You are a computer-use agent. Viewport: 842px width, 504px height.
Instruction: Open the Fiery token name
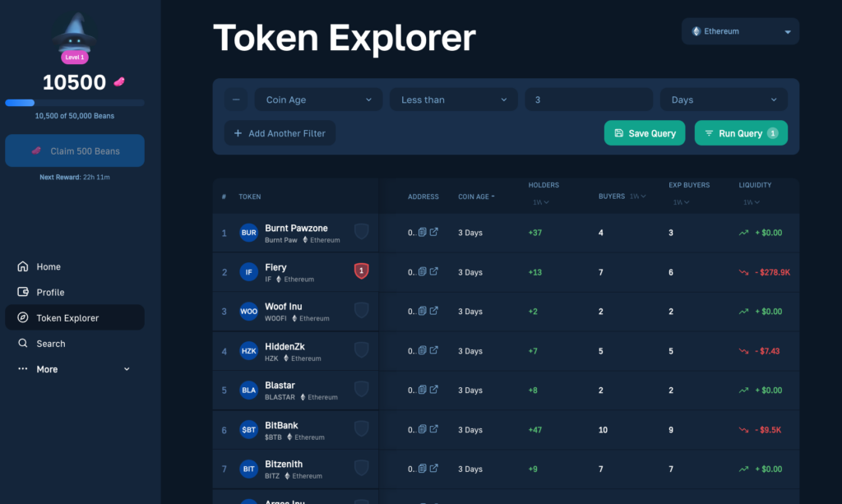[x=275, y=267]
